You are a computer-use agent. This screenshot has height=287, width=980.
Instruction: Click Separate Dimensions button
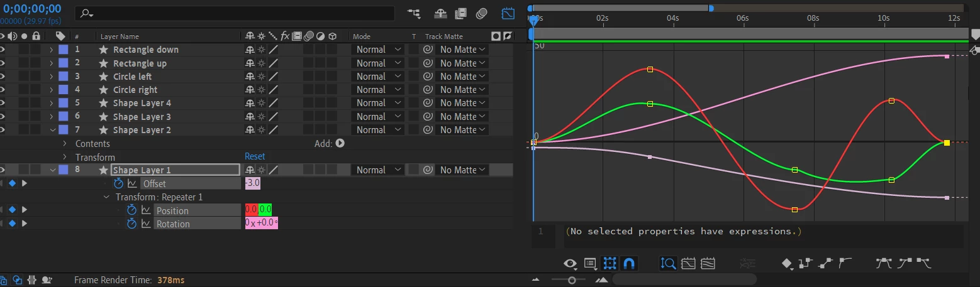pos(747,264)
